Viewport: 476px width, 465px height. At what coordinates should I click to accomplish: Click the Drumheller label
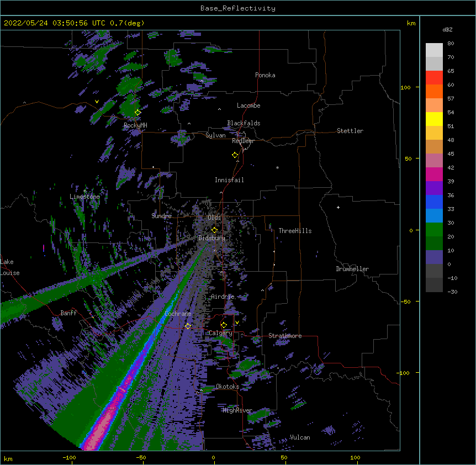click(x=352, y=269)
